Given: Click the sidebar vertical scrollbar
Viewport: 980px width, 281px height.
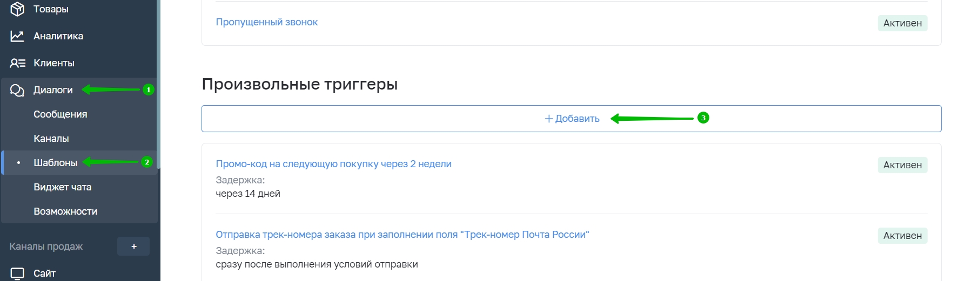Looking at the screenshot, I should click(158, 81).
